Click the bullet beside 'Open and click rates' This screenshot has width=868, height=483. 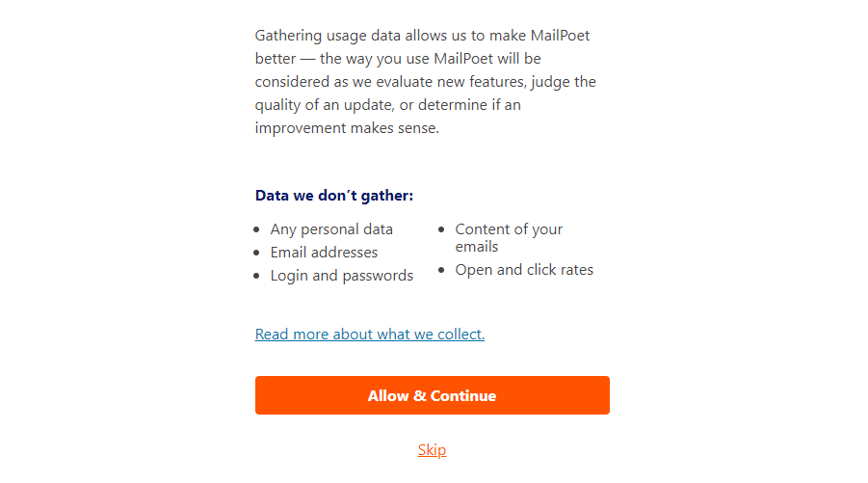[x=442, y=271]
